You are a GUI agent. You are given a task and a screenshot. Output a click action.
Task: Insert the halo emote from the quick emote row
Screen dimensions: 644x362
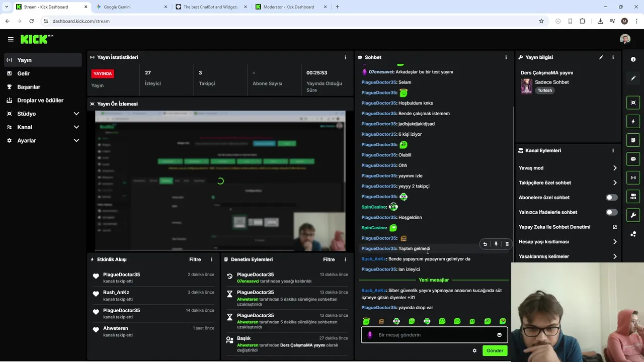click(366, 321)
